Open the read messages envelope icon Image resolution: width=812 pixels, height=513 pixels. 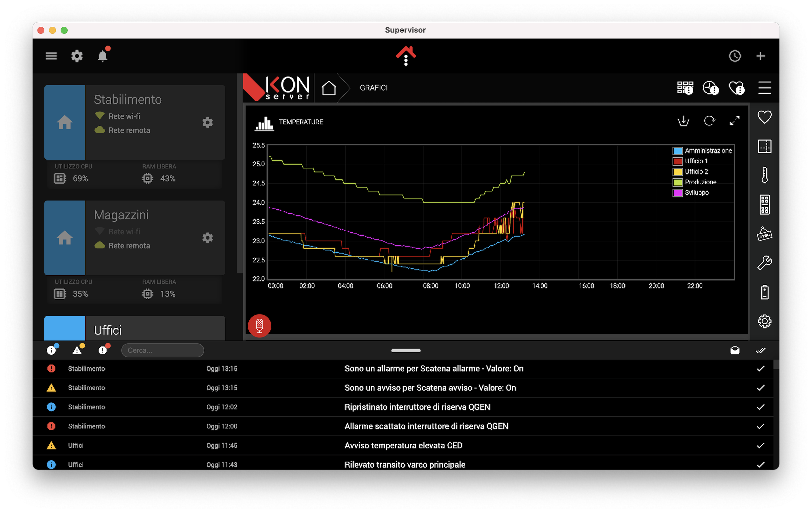[x=735, y=350]
